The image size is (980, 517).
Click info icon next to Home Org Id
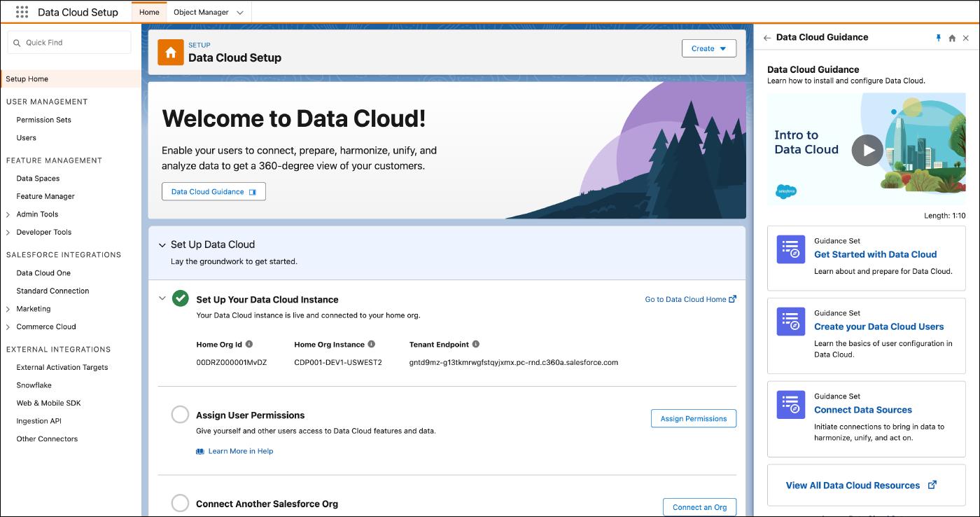(249, 345)
